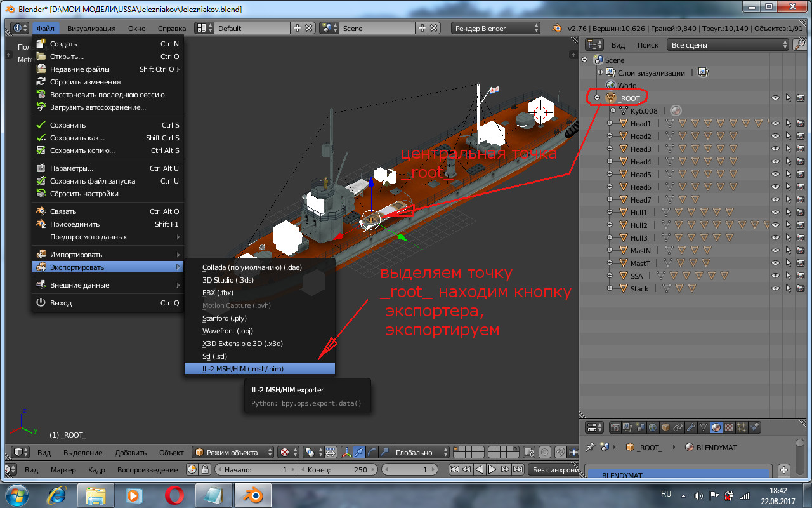This screenshot has width=812, height=508.
Task: Click the outliner search magnifier icon
Action: coord(800,44)
